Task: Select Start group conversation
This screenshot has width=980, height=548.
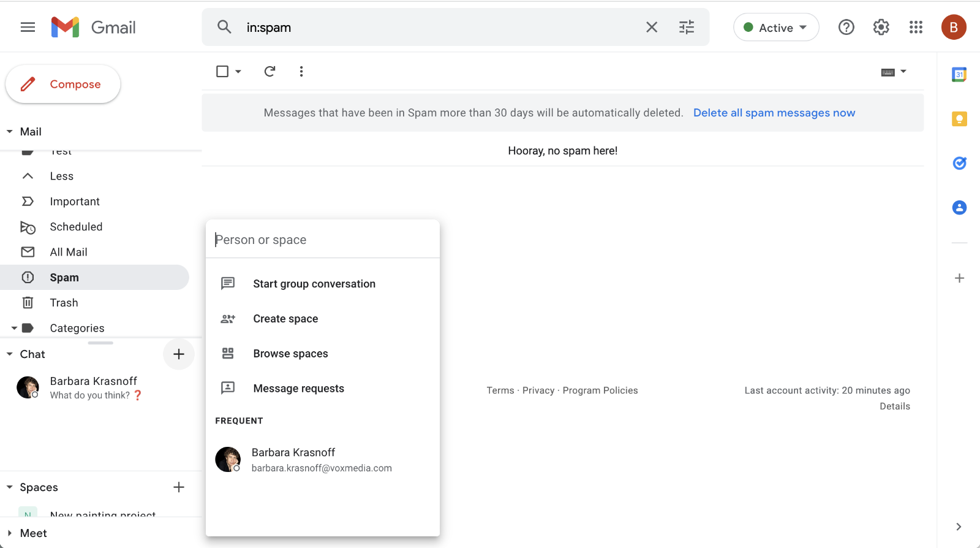Action: coord(323,284)
